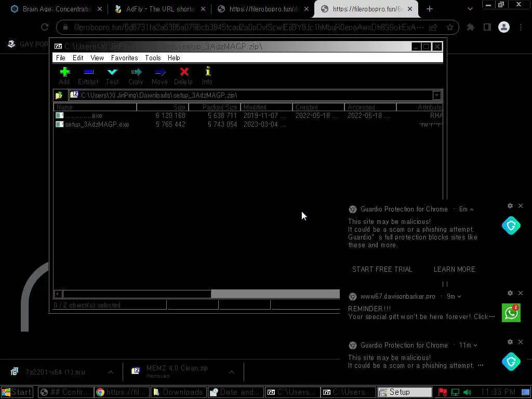Click the Guardio shield icon in the 6m notification
This screenshot has width=532, height=399.
click(x=511, y=225)
